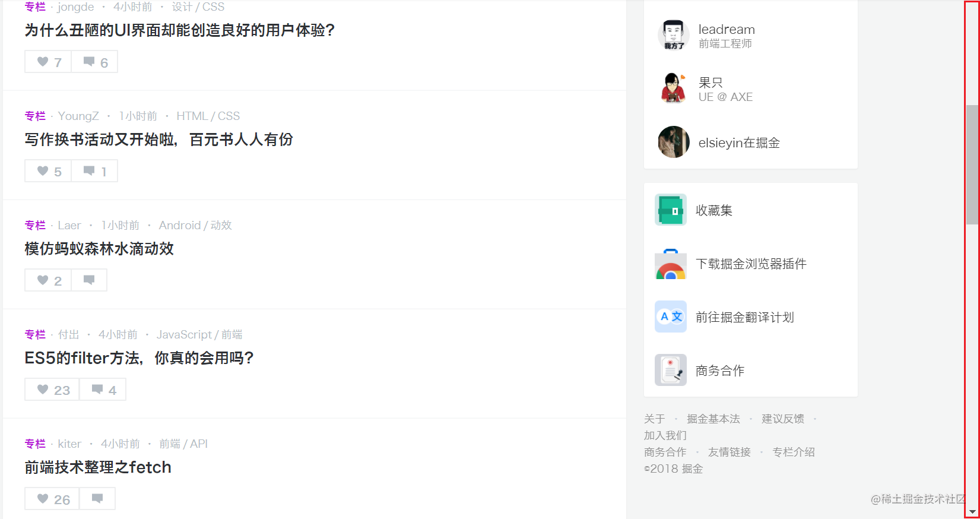
Task: Open leadream's profile avatar
Action: coord(674,35)
